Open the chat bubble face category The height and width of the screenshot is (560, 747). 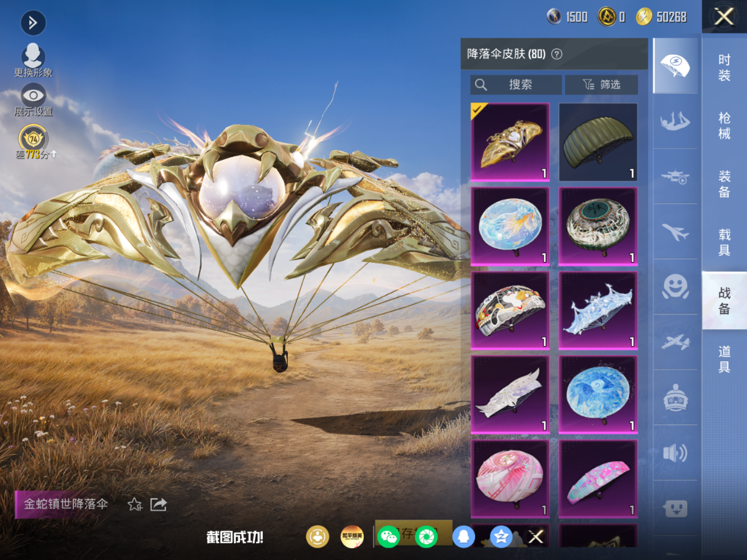click(x=676, y=508)
